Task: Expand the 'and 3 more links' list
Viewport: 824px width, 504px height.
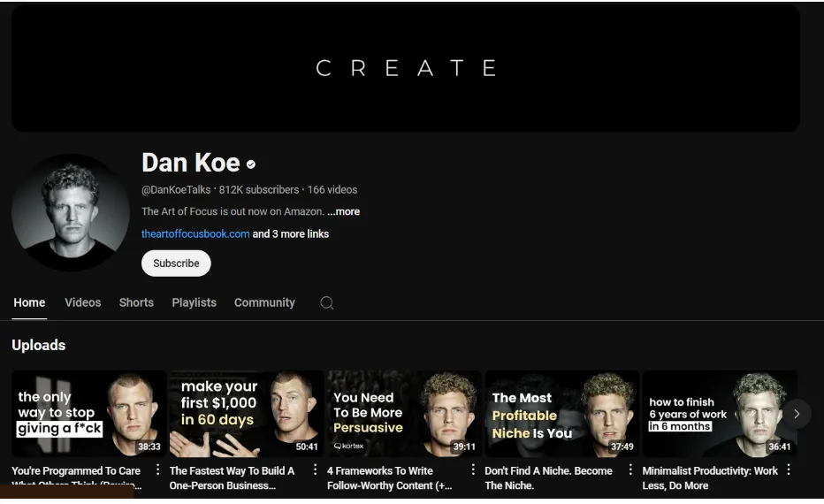Action: coord(291,233)
